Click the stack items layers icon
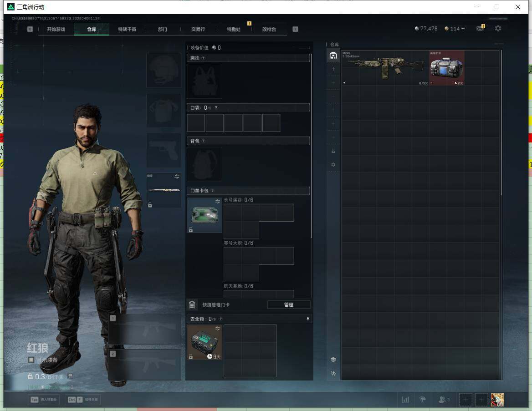532x411 pixels. pyautogui.click(x=333, y=360)
